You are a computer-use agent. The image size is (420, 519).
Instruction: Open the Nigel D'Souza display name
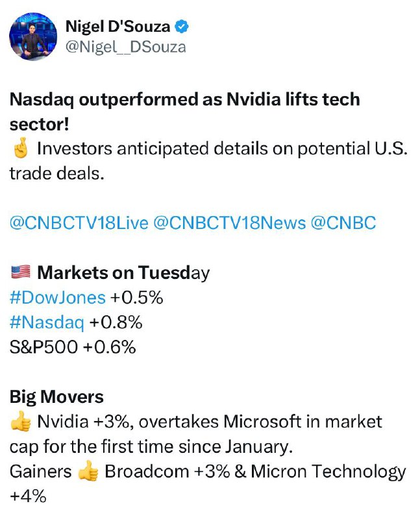tap(118, 27)
